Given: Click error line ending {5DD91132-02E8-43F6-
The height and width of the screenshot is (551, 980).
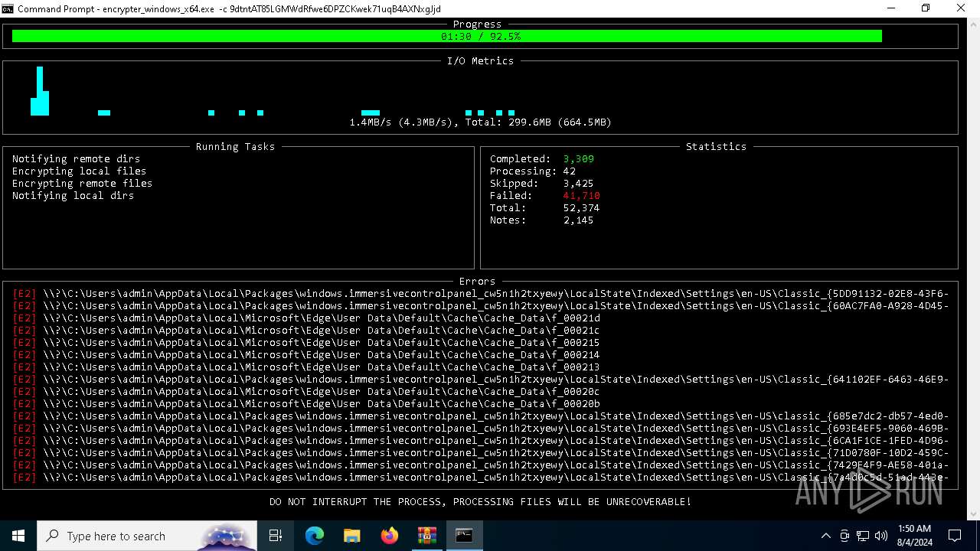Looking at the screenshot, I should click(481, 294).
